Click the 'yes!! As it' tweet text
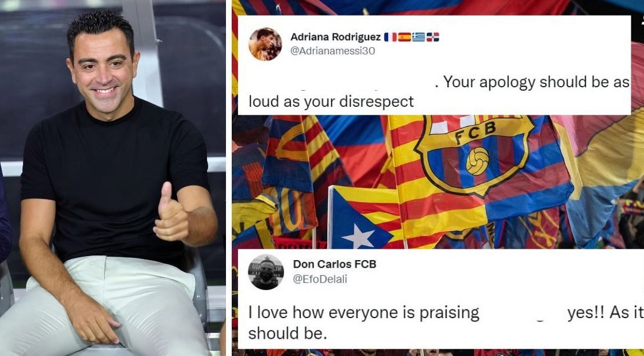This screenshot has width=644, height=356. (605, 312)
